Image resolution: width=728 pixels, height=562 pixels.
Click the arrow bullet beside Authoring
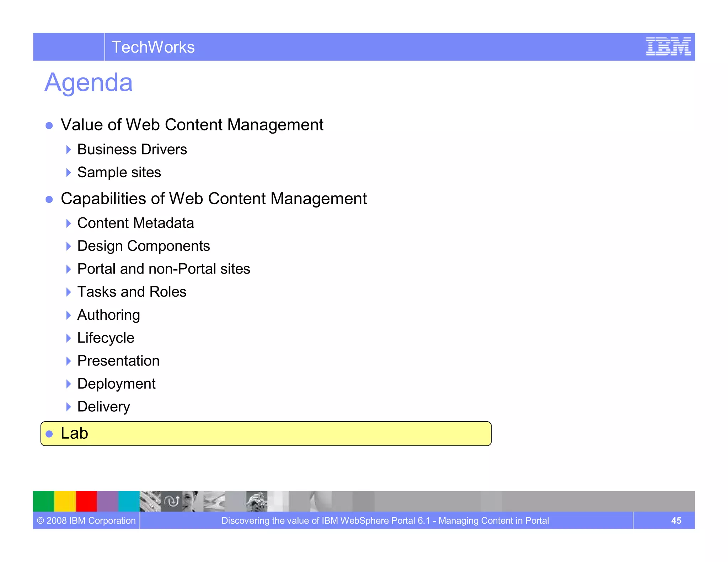tap(69, 315)
